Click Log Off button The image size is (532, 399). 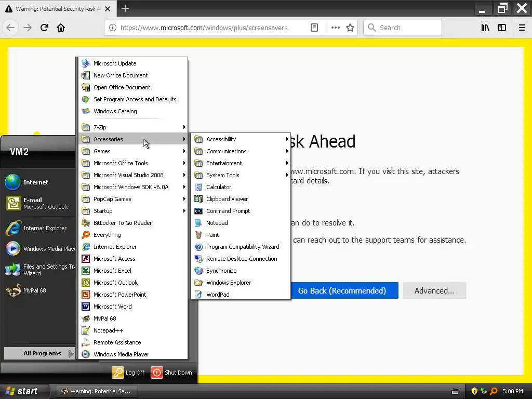coord(129,373)
